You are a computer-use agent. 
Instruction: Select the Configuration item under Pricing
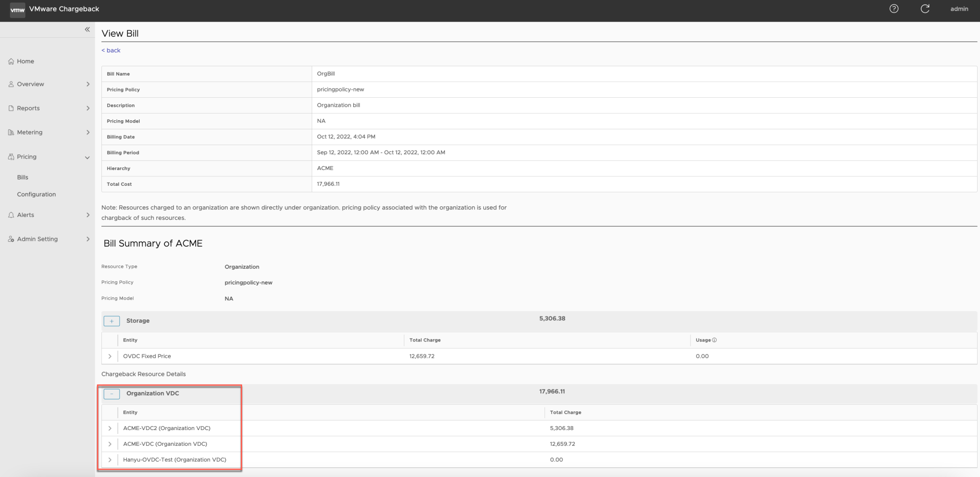[36, 194]
